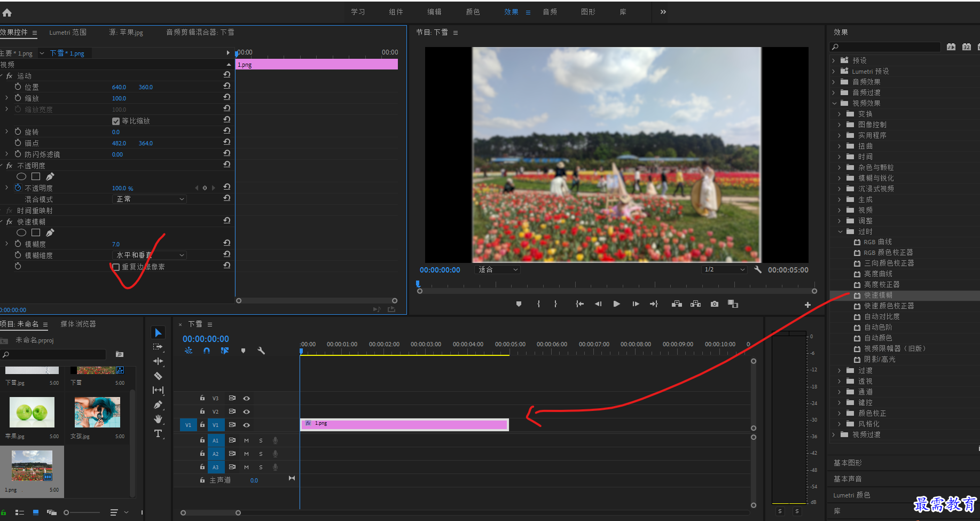The width and height of the screenshot is (980, 521).
Task: Collapse the video effects folder
Action: tap(834, 103)
